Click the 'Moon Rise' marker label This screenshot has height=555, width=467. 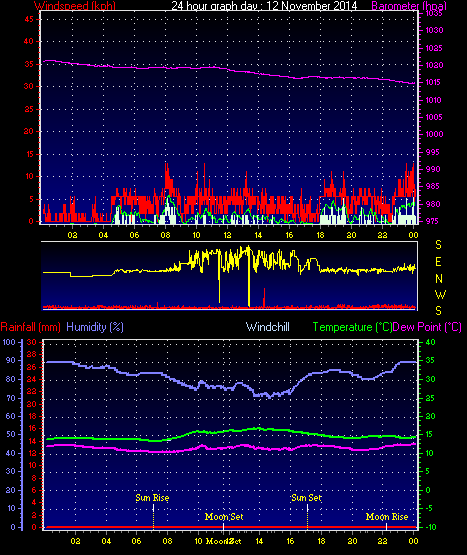click(387, 517)
